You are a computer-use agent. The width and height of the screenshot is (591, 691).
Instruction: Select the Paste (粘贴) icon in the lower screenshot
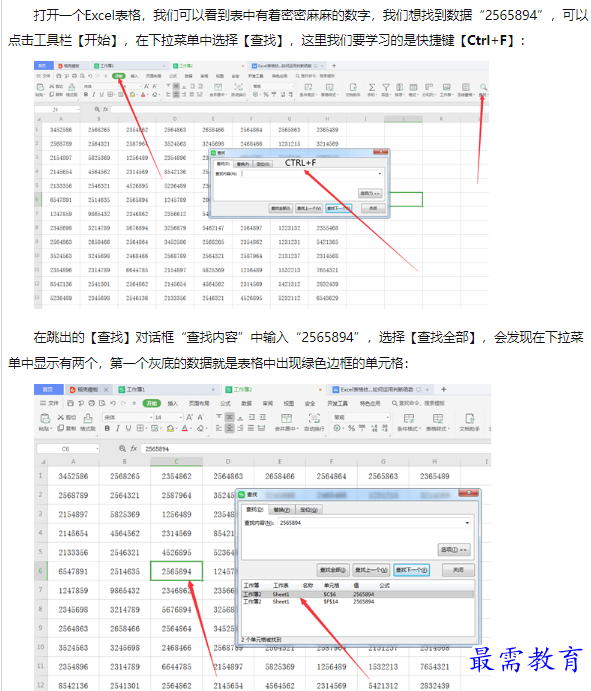(x=45, y=418)
